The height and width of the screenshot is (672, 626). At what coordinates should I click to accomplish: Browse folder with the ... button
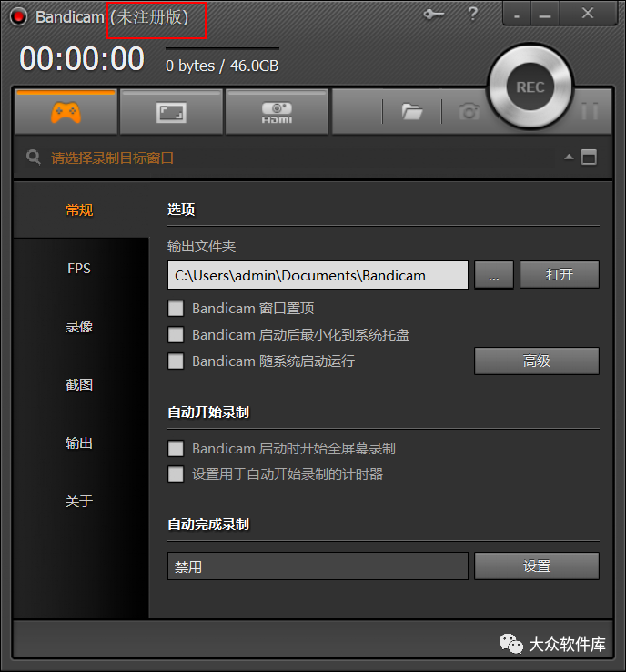(x=494, y=275)
